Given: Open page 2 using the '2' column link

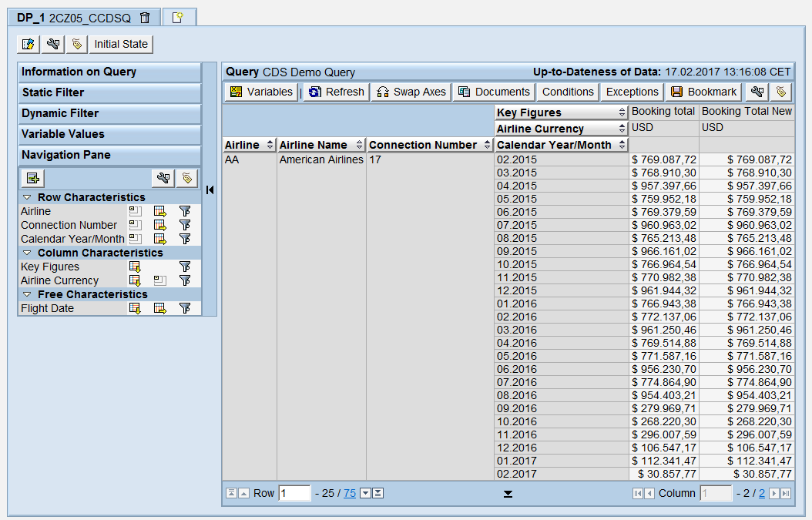Looking at the screenshot, I should [762, 493].
